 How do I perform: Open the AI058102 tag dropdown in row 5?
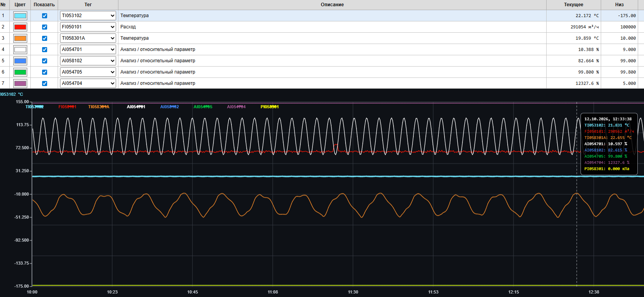coord(88,61)
